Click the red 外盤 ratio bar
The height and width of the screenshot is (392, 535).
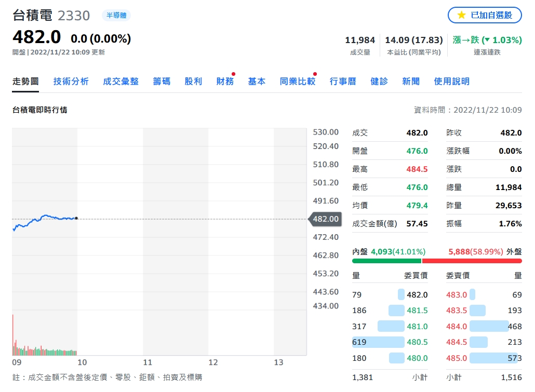(472, 261)
